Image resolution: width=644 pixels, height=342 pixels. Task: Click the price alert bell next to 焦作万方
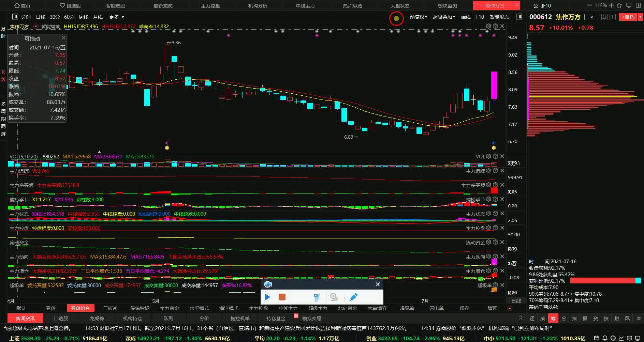coord(604,17)
